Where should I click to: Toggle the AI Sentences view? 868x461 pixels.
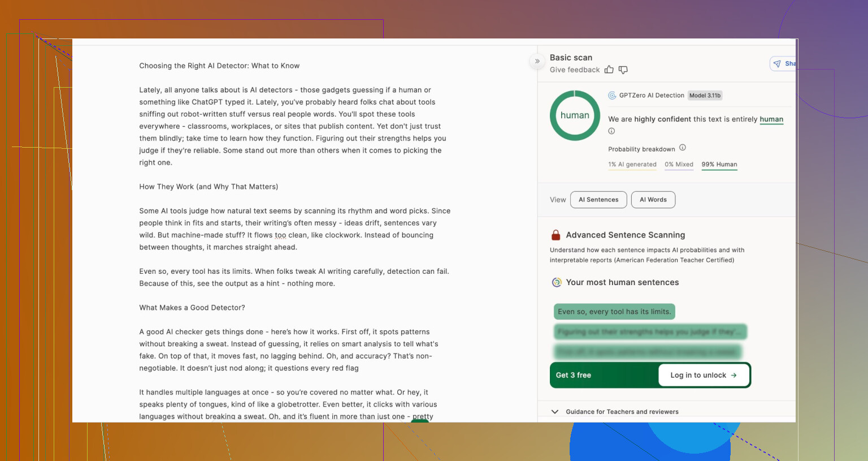coord(598,200)
